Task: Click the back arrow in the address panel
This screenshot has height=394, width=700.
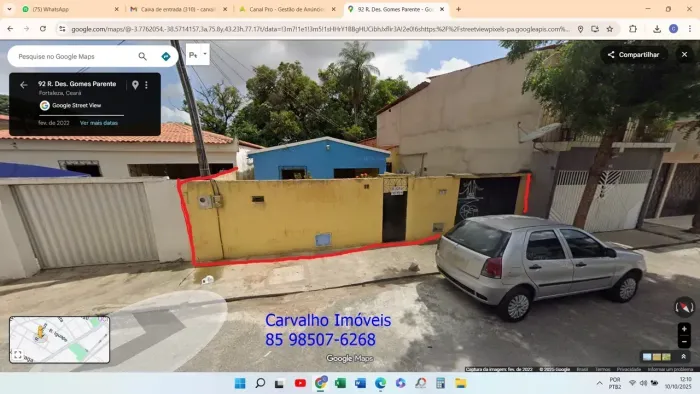Action: point(24,85)
